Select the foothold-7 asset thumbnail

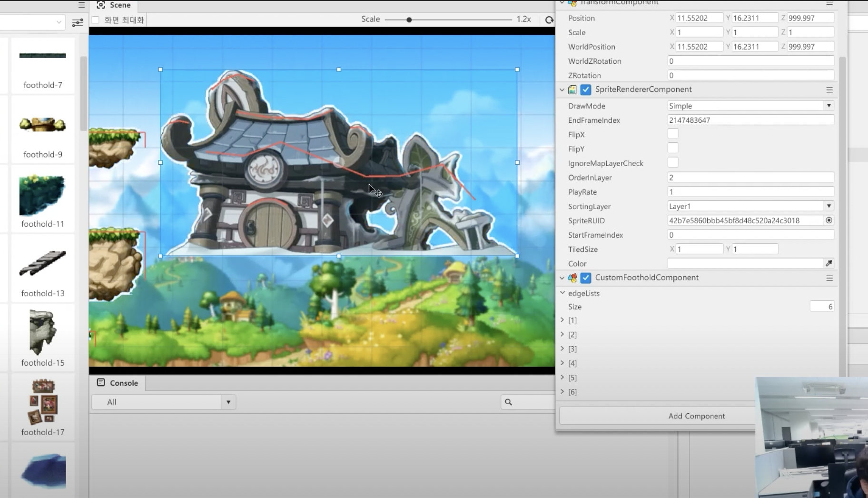[x=43, y=56]
